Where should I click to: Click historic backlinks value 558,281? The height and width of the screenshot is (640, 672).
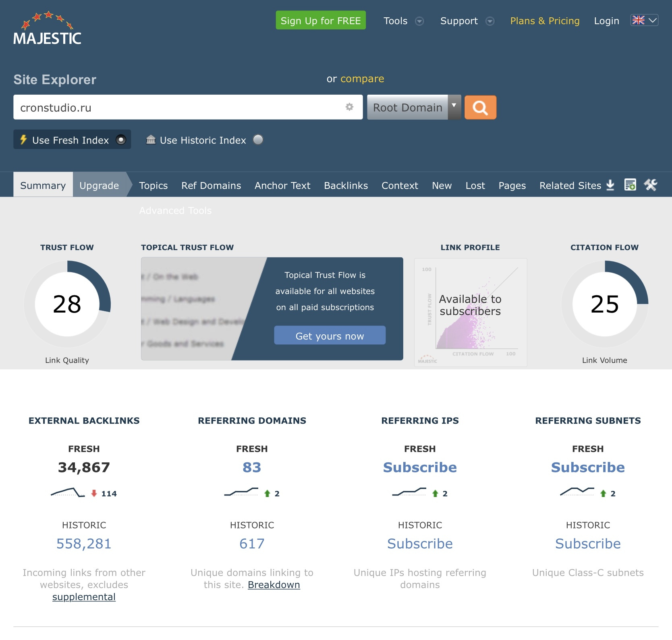point(84,543)
